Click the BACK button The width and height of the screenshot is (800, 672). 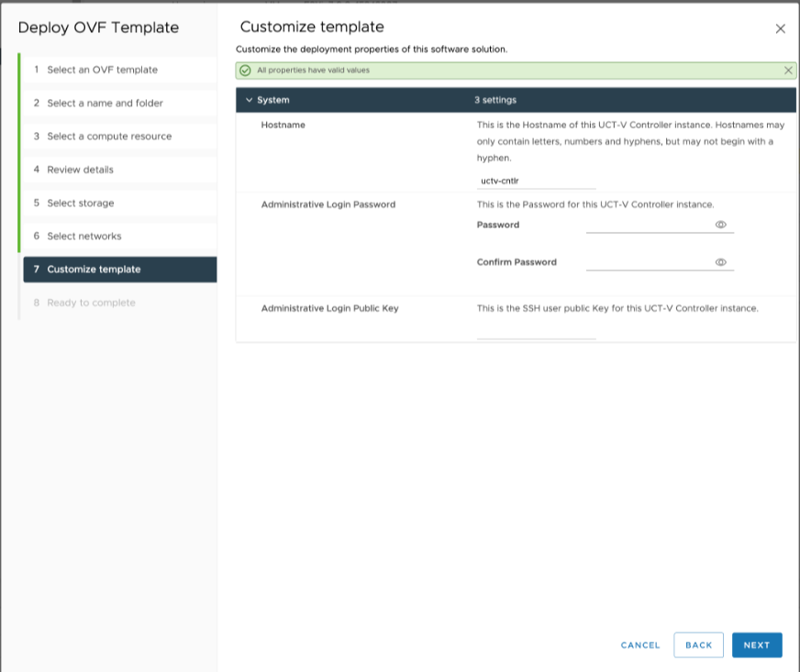pos(698,645)
